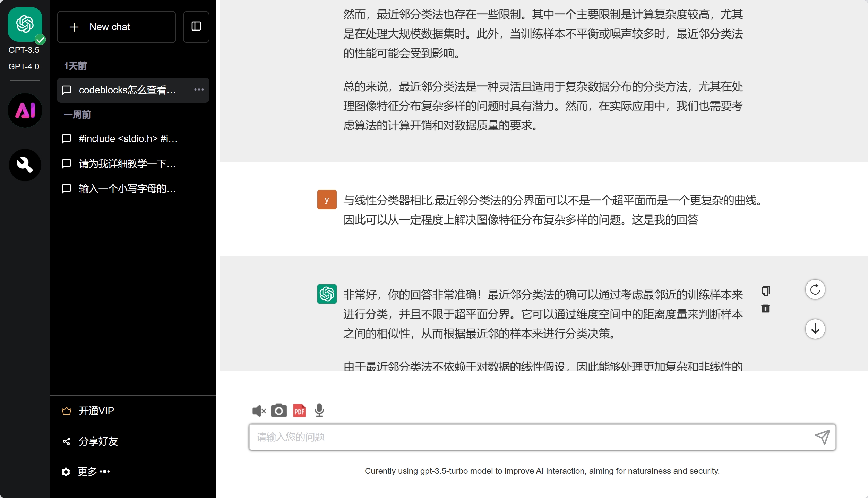Open the pink AI tools icon
The image size is (868, 498).
pos(25,110)
